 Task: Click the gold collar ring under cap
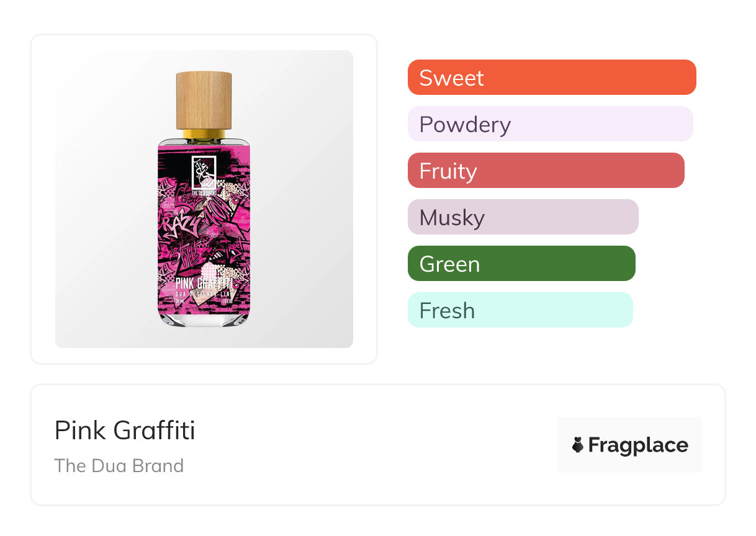click(204, 133)
